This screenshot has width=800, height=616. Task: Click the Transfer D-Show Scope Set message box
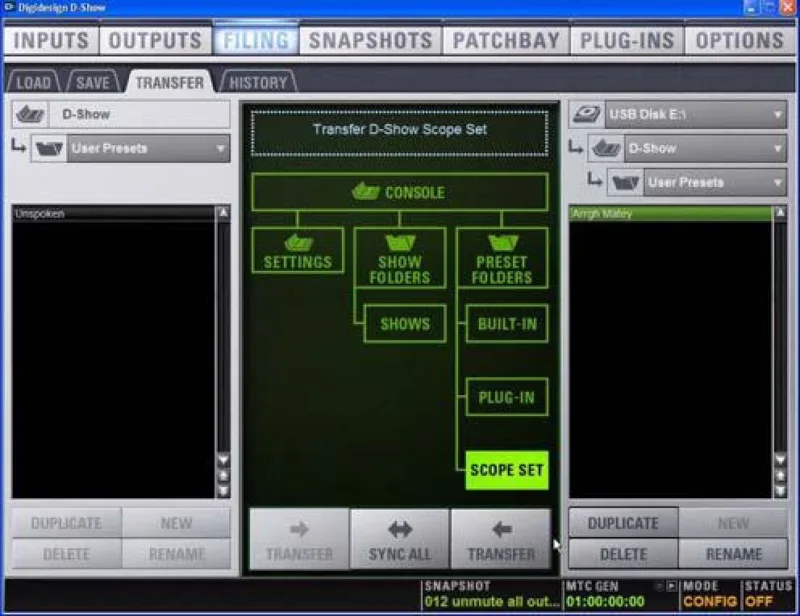click(x=399, y=133)
